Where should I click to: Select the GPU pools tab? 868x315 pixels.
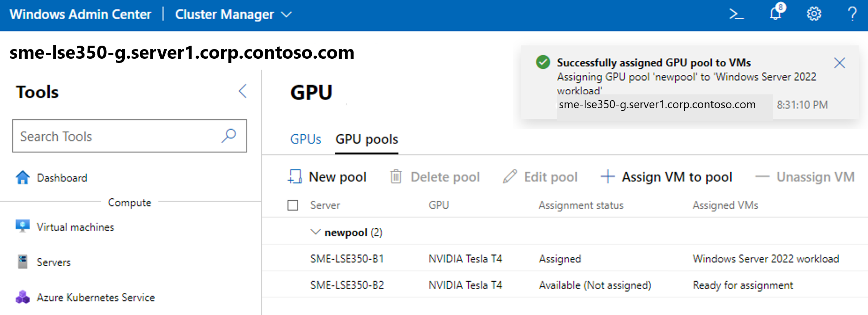point(367,139)
